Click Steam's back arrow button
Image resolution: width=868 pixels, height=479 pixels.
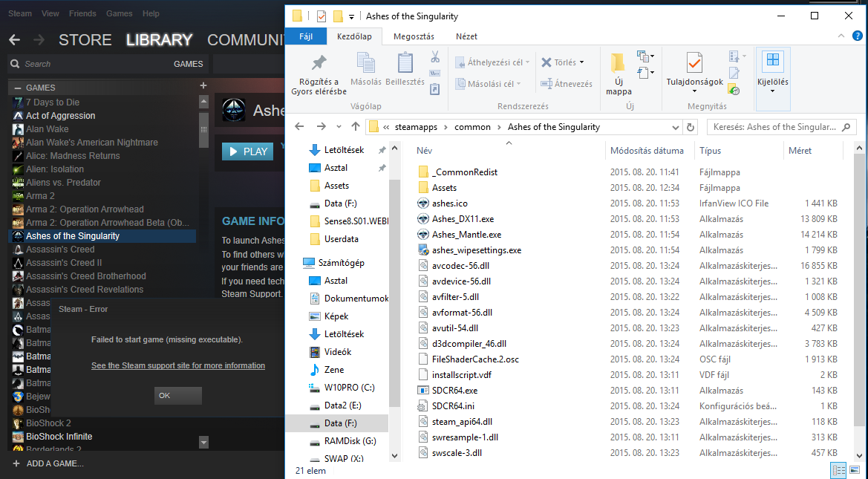14,40
